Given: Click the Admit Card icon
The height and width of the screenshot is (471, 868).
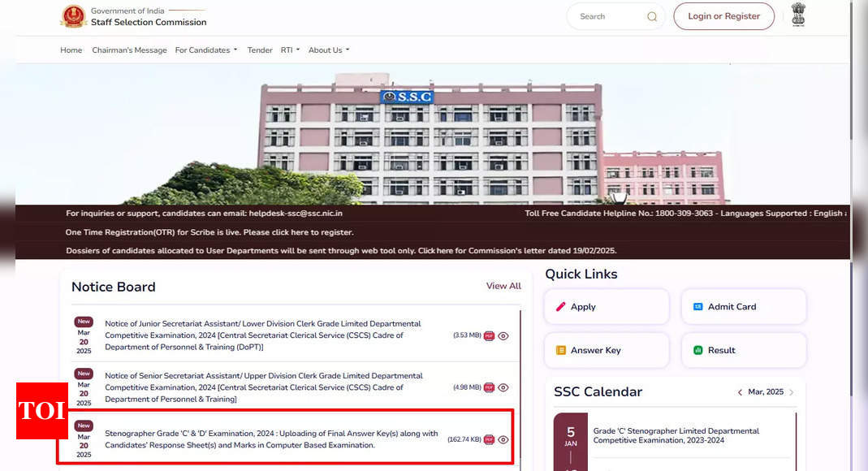Looking at the screenshot, I should click(698, 307).
